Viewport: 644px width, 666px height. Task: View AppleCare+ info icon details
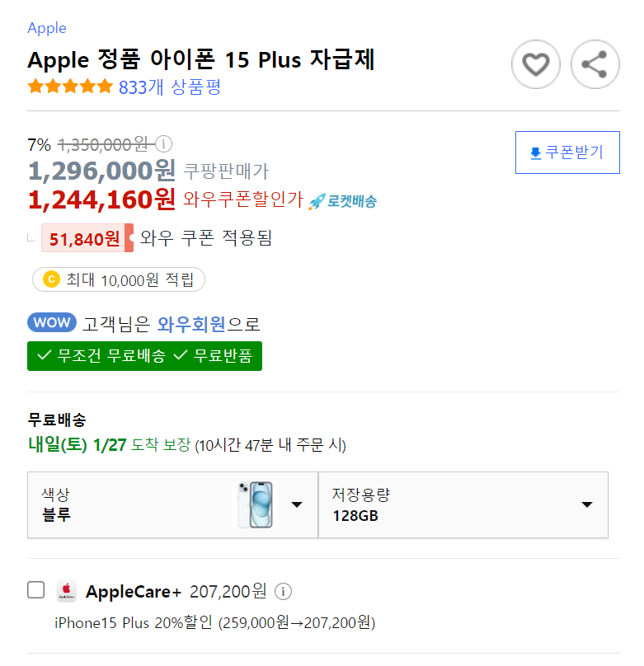click(283, 591)
